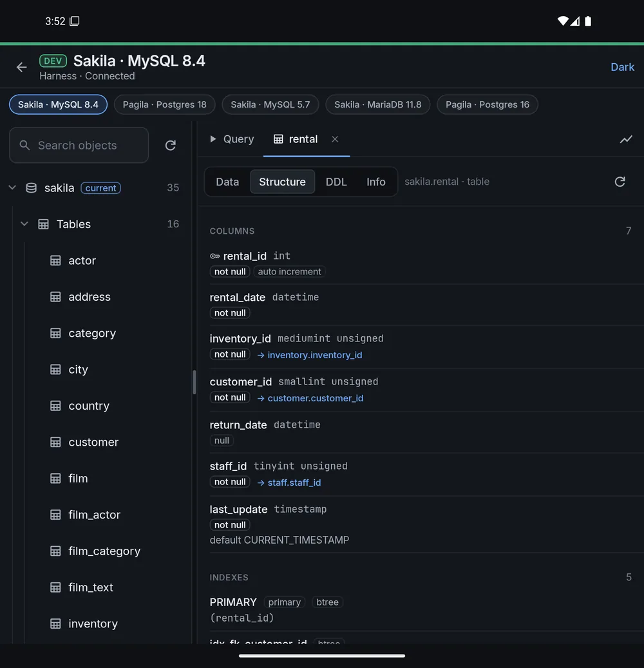This screenshot has width=644, height=668.
Task: Follow the staff.staff_id foreign key link
Action: (x=289, y=482)
